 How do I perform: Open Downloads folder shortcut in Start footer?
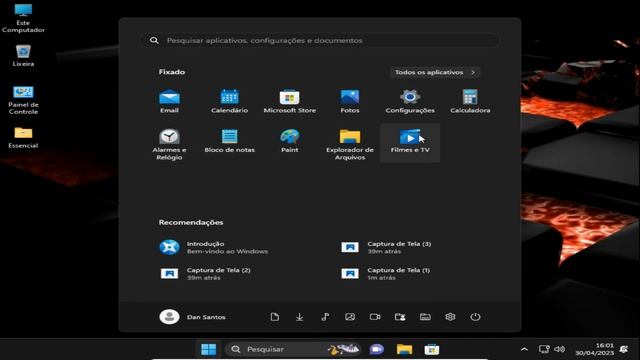click(300, 317)
